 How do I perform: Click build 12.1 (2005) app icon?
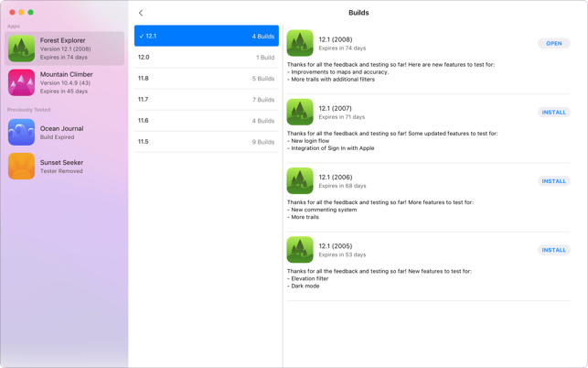coord(300,250)
